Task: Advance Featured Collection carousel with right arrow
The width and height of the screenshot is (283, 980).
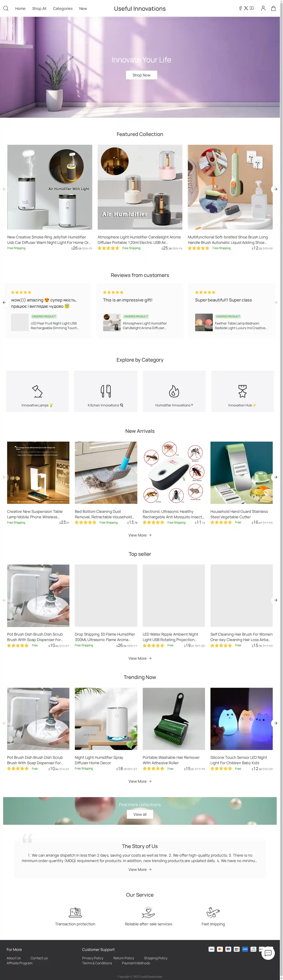Action: 275,189
